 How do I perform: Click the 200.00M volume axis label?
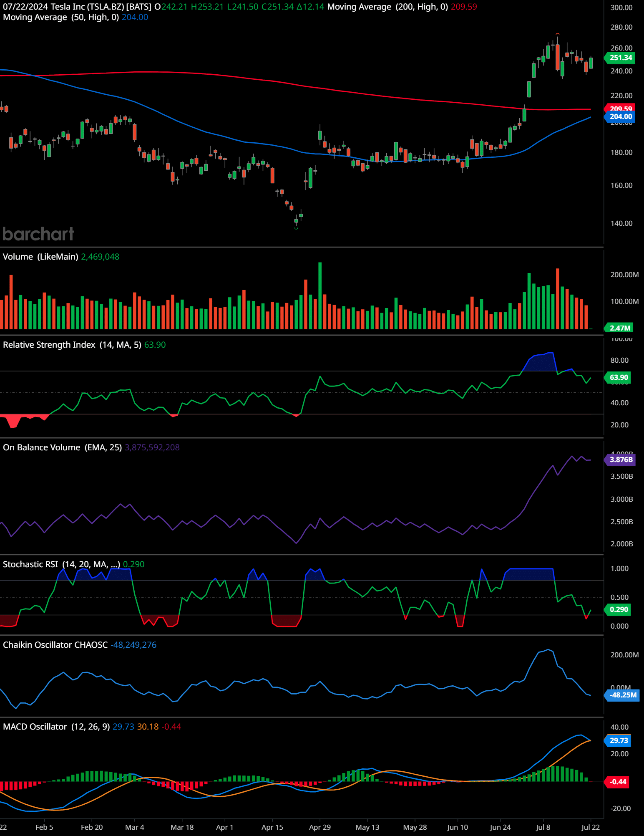point(624,275)
